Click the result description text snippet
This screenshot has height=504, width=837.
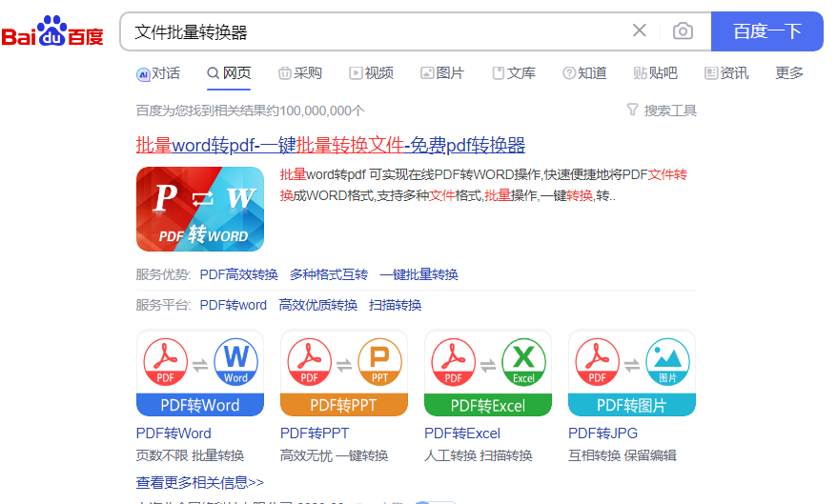pos(483,185)
